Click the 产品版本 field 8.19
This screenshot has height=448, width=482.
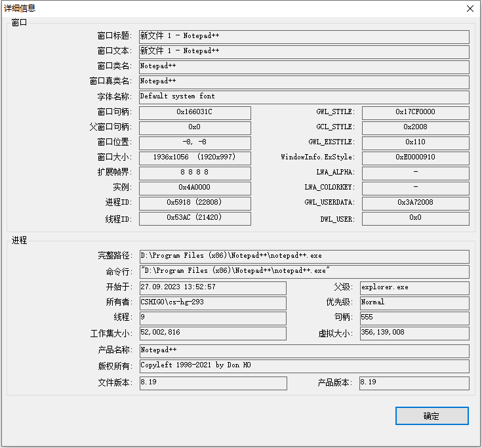point(414,383)
